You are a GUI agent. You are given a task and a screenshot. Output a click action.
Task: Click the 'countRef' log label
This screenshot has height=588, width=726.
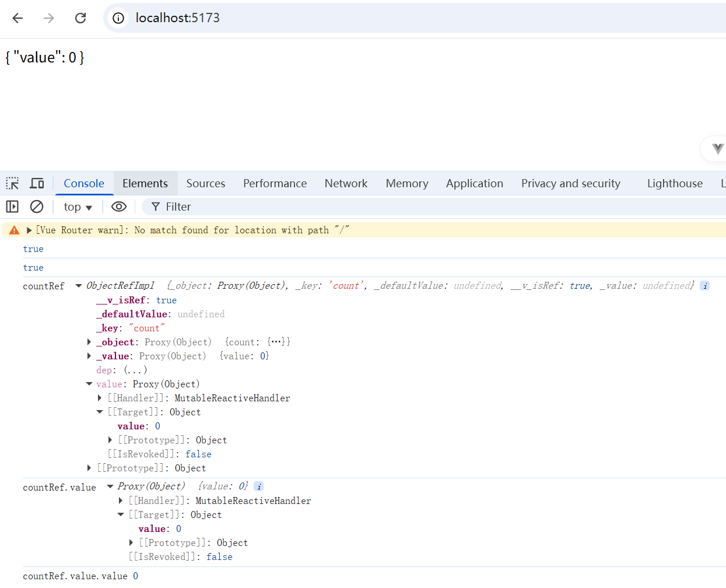click(x=44, y=286)
